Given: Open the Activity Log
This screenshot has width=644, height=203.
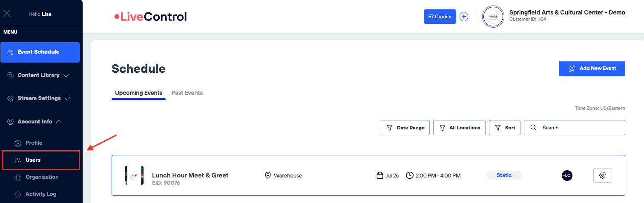Looking at the screenshot, I should click(40, 194).
